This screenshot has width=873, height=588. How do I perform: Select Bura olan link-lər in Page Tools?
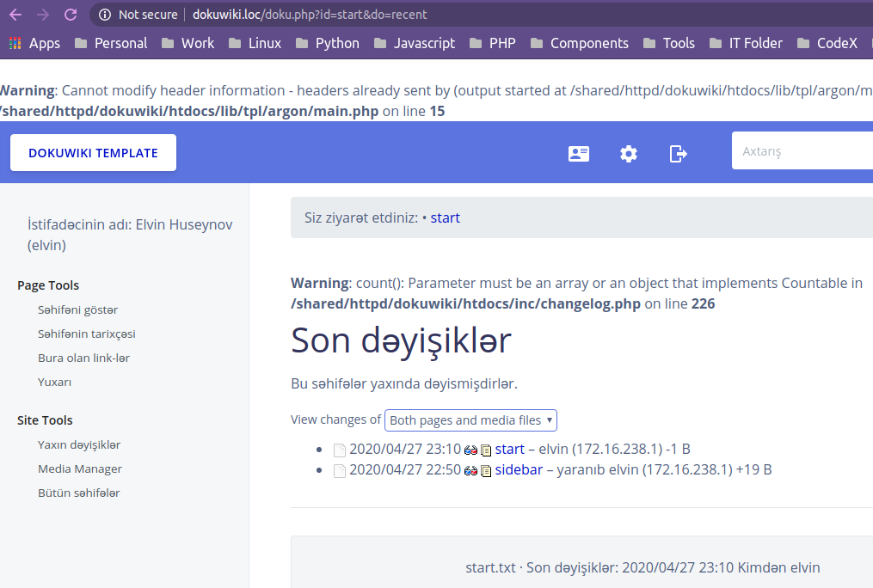click(83, 358)
